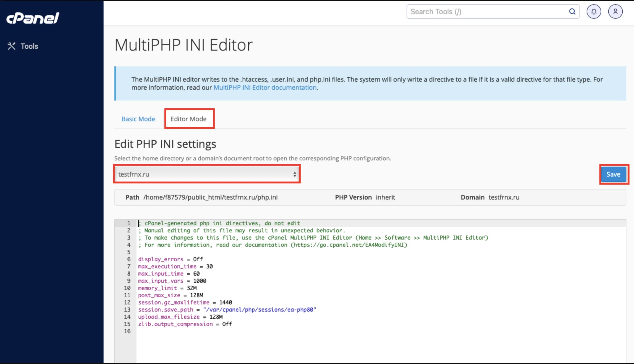634x364 pixels.
Task: Click line number 5 in gutter
Action: pyautogui.click(x=129, y=252)
